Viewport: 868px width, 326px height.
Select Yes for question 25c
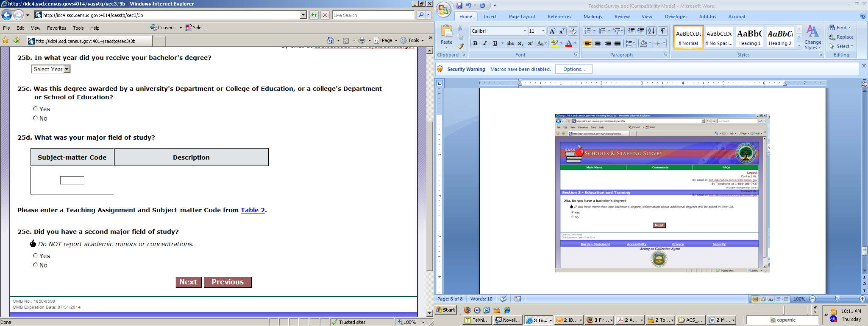pyautogui.click(x=35, y=109)
